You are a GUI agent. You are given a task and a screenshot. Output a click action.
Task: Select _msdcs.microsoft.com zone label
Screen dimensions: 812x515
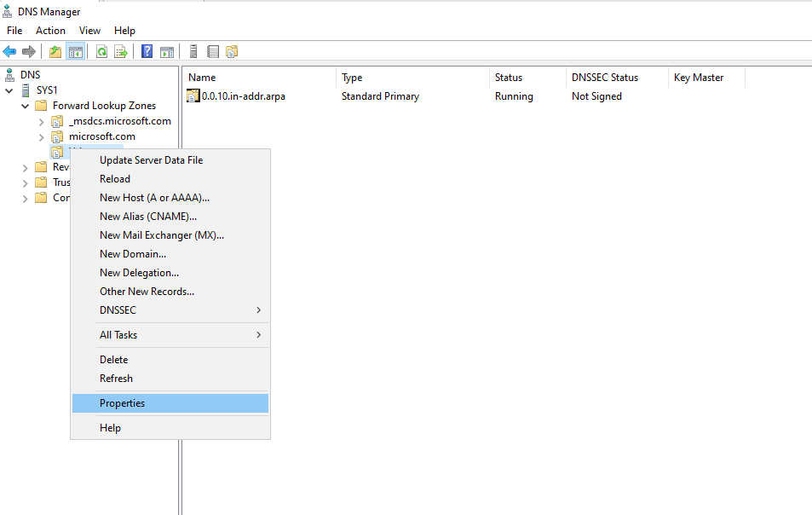coord(119,121)
